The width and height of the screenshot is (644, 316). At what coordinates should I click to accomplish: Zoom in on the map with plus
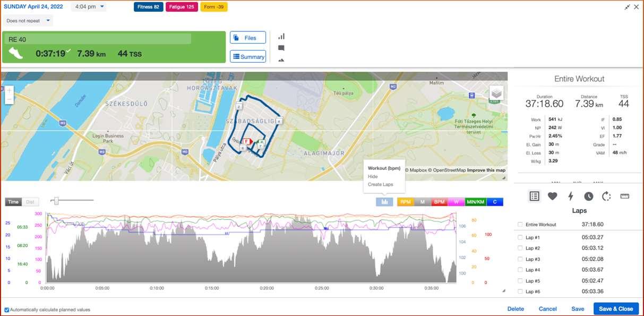tap(9, 90)
